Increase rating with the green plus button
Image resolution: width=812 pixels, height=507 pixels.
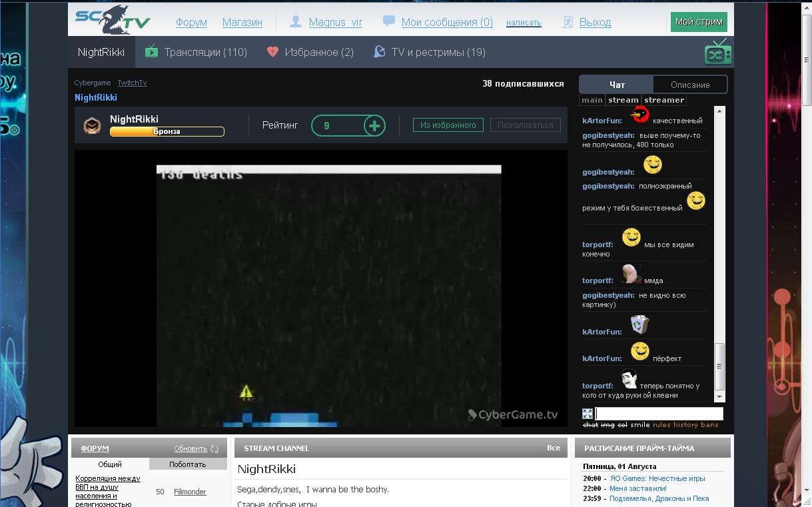click(374, 125)
